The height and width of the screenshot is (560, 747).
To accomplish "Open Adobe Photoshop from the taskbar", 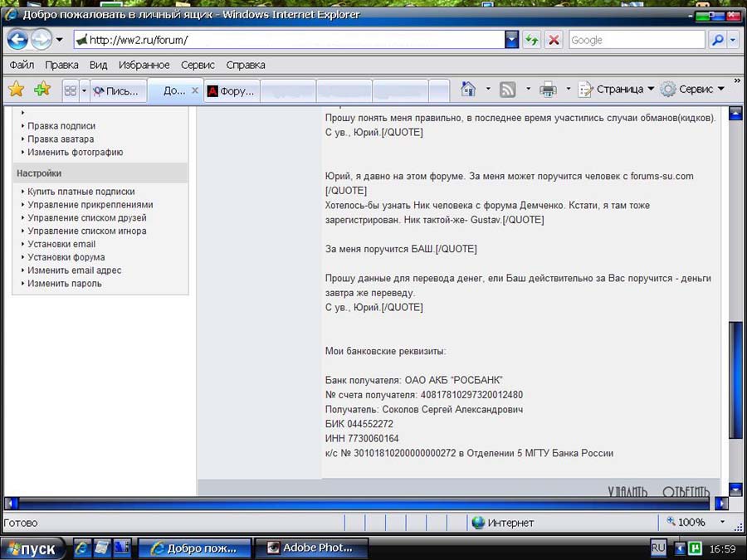I will tap(309, 548).
